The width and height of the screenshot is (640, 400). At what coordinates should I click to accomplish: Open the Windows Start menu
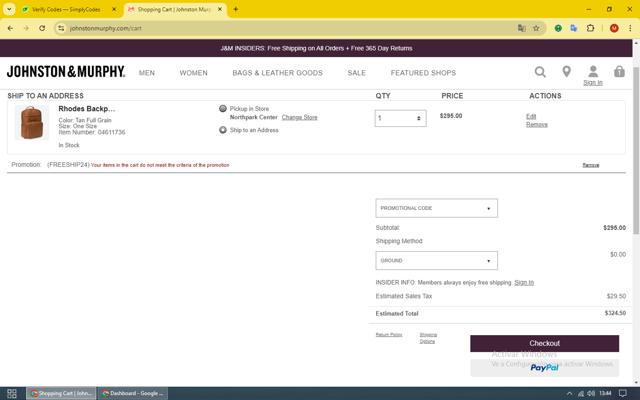click(12, 393)
